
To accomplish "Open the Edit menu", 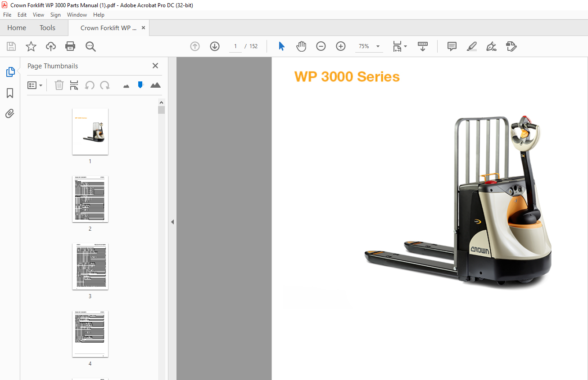I will click(22, 15).
